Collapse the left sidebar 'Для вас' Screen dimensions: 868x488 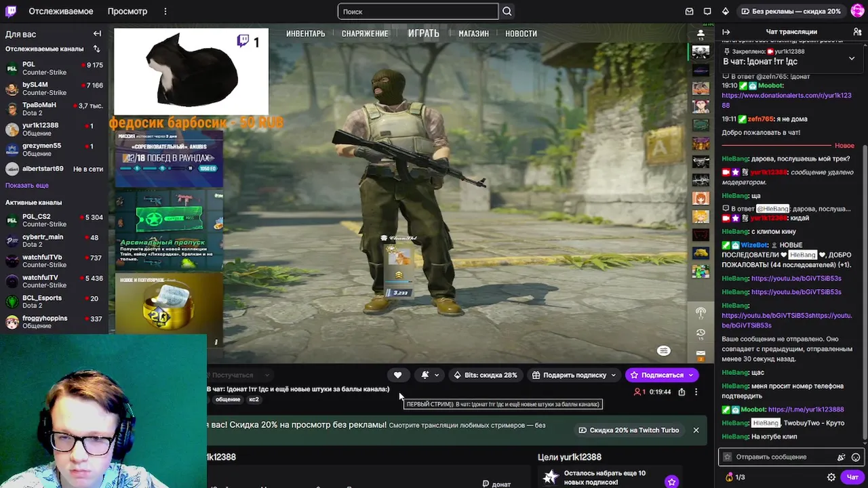[97, 34]
